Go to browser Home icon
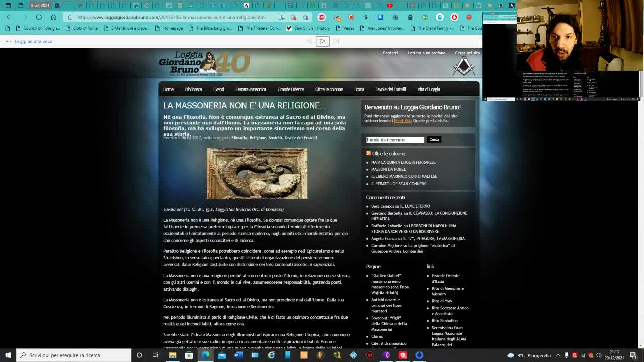Image resolution: width=644 pixels, height=362 pixels. 53,17
